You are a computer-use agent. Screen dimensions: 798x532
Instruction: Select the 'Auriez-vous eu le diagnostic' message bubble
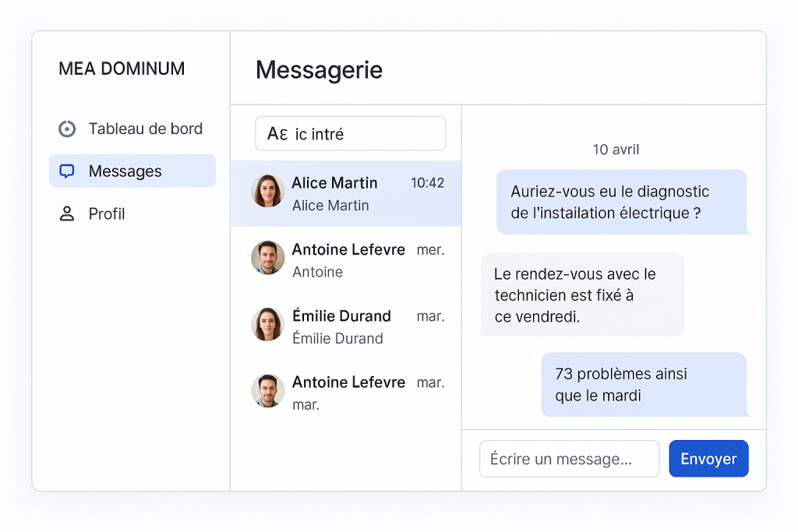coord(622,202)
